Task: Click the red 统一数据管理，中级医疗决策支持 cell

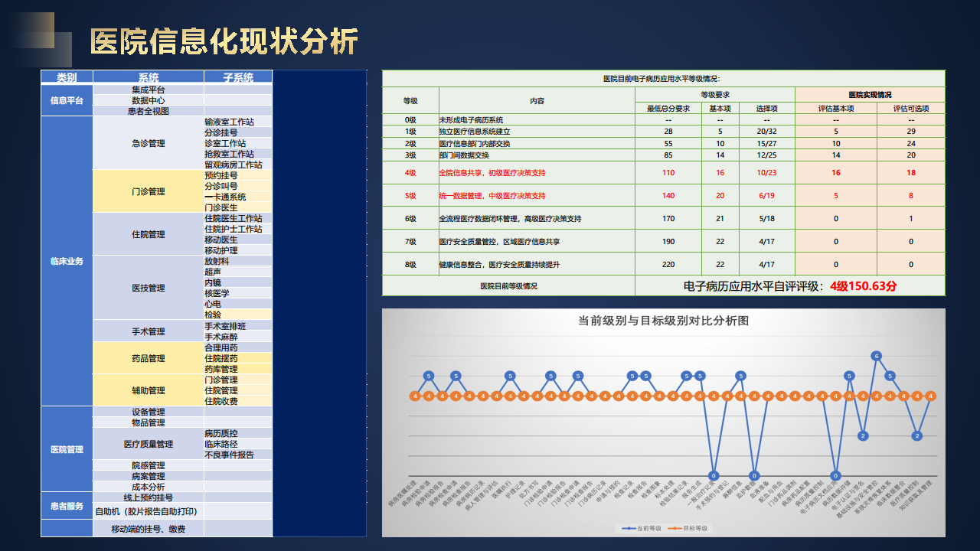Action: pyautogui.click(x=537, y=195)
